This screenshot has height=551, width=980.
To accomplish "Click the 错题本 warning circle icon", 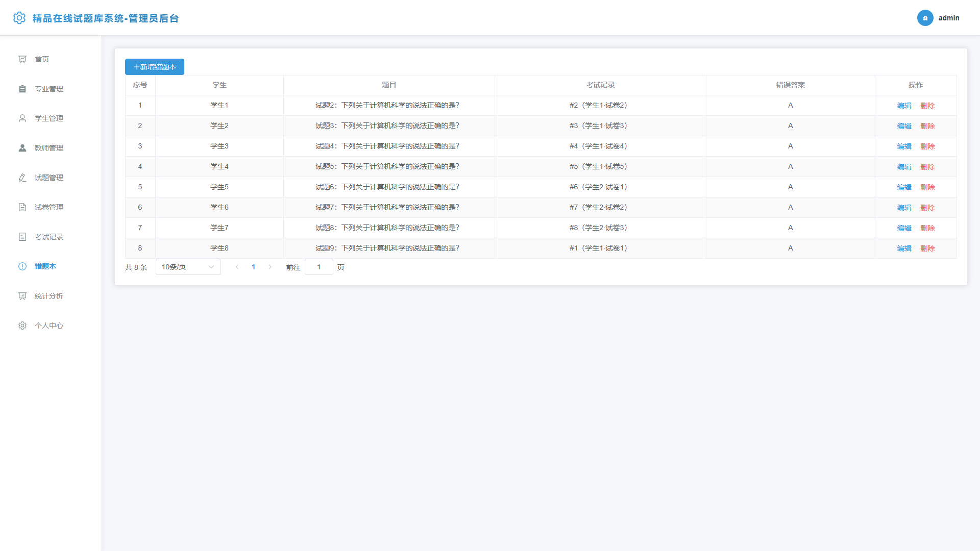I will pyautogui.click(x=22, y=266).
